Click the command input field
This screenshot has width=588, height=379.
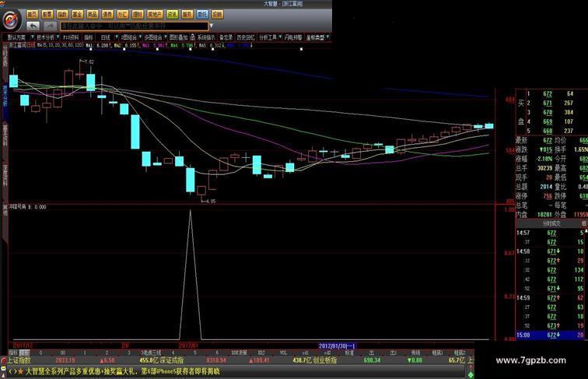tap(135, 26)
